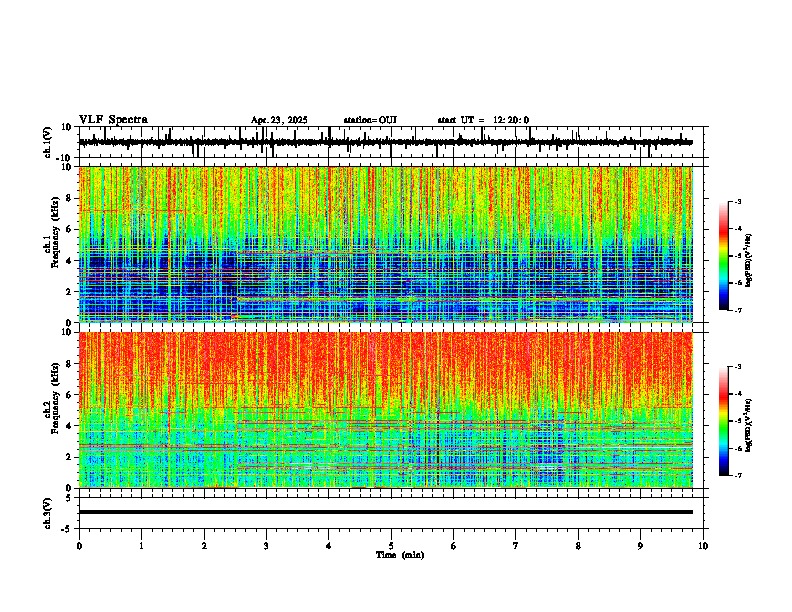Click the ch.2 spectrogram color scale bar
Viewport: 792px width, 612px height.
tap(724, 421)
